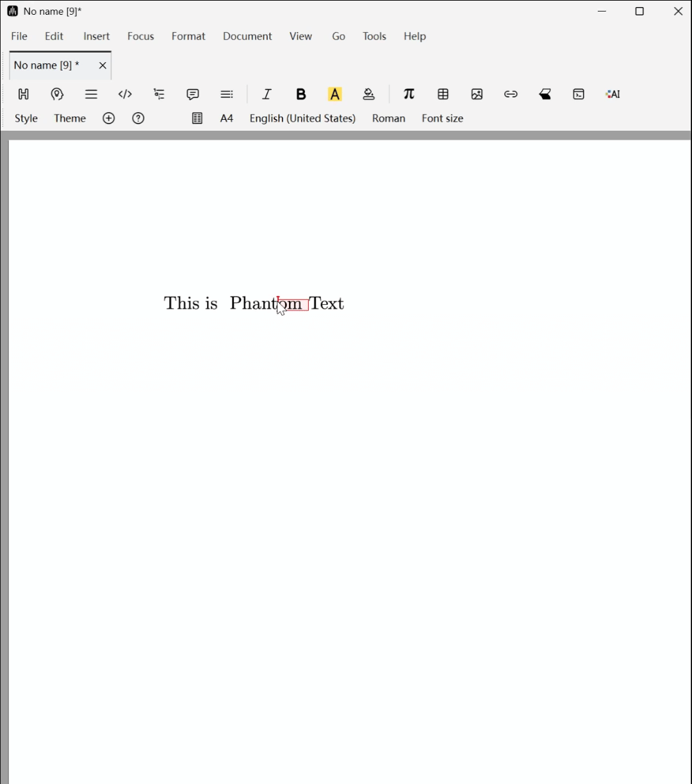Open the Roman font family dropdown
Image resolution: width=692 pixels, height=784 pixels.
[x=388, y=118]
